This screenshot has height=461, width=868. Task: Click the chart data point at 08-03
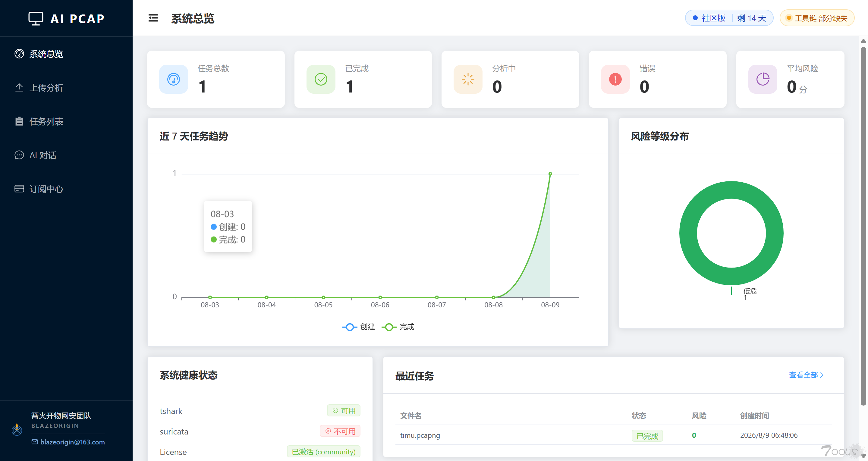point(210,297)
